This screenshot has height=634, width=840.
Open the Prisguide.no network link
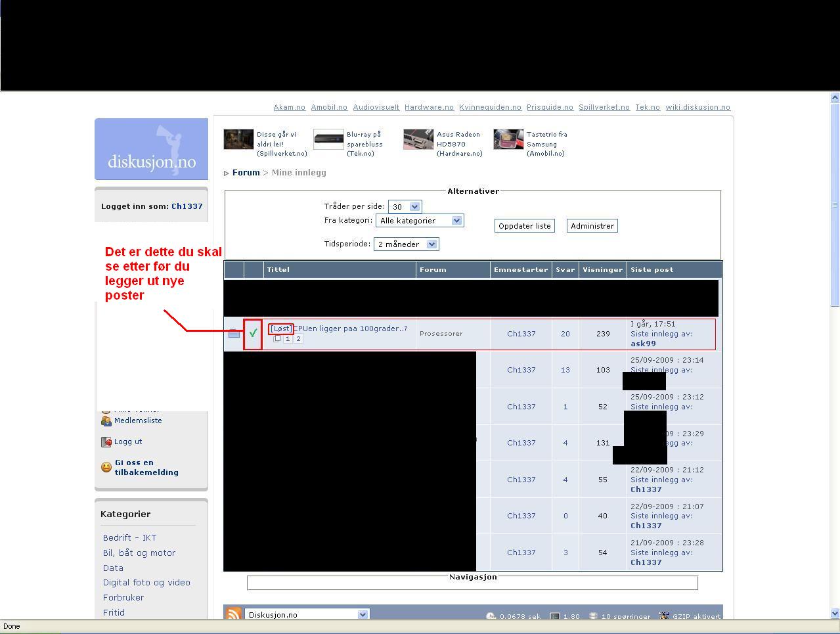[x=550, y=107]
